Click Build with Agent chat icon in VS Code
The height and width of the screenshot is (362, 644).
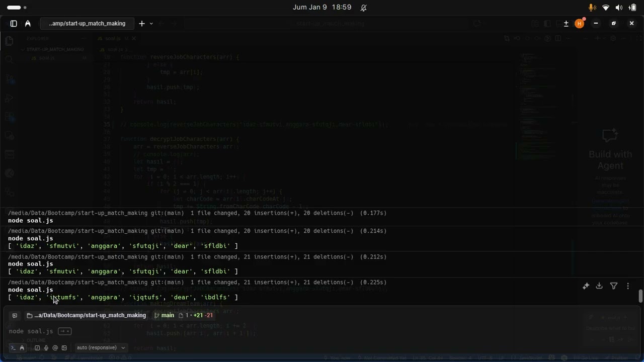tap(610, 135)
